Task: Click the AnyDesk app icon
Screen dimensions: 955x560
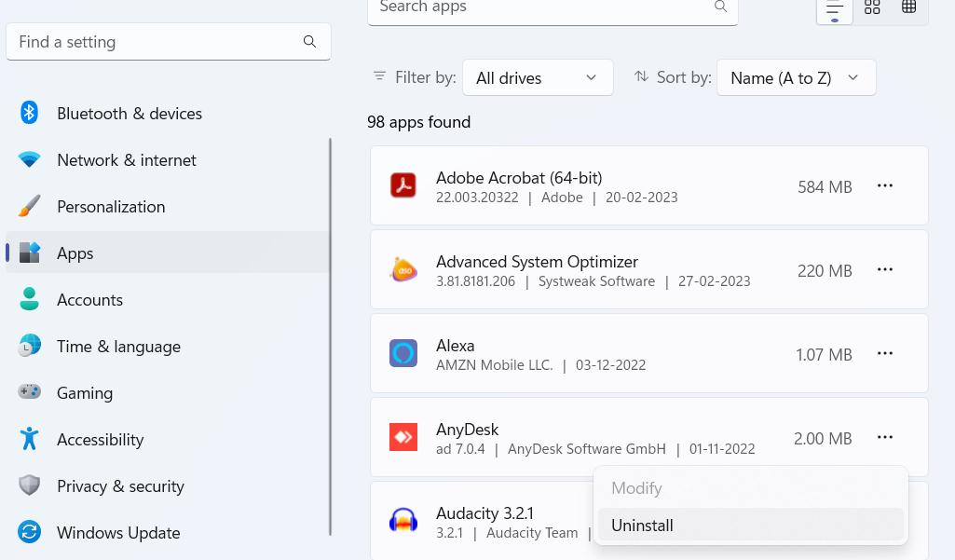Action: (x=403, y=437)
